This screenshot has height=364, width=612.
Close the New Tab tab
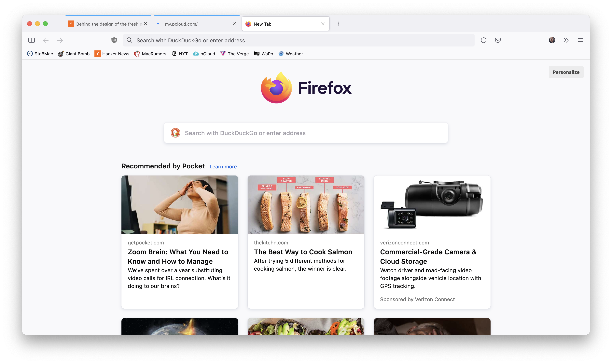(323, 24)
